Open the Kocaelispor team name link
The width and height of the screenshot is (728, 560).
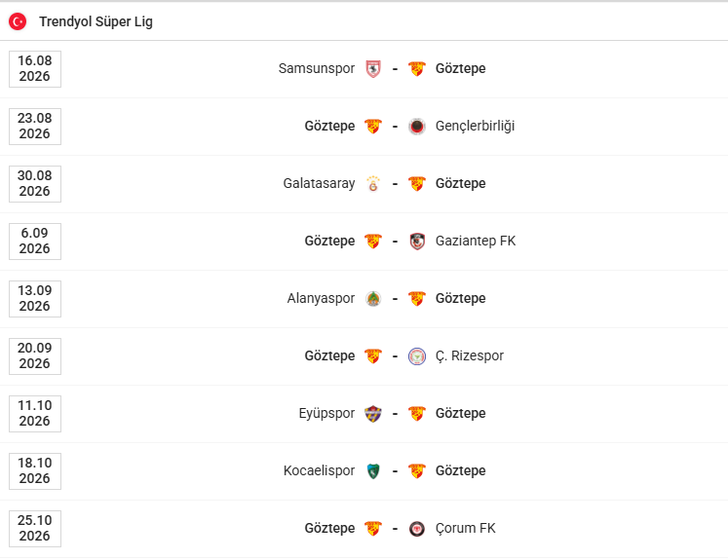(319, 471)
